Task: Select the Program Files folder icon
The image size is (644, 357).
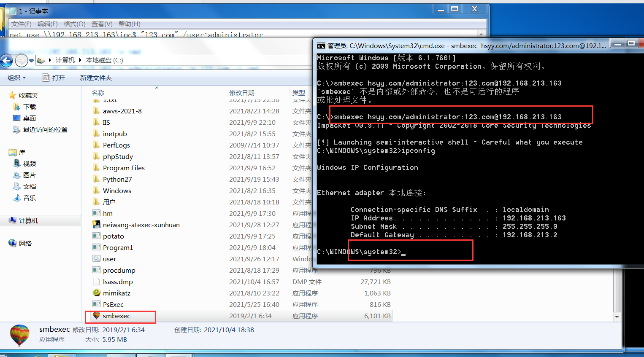Action: point(97,168)
